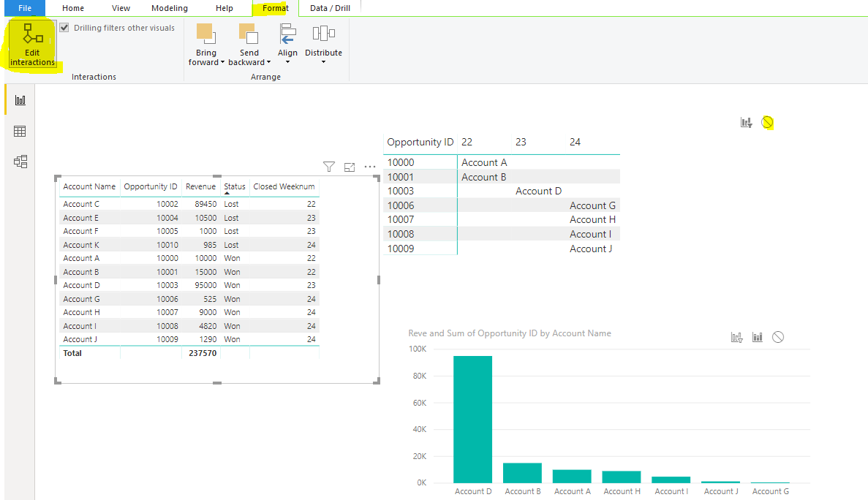Select the Account A bar in chart
868x500 pixels.
[572, 476]
